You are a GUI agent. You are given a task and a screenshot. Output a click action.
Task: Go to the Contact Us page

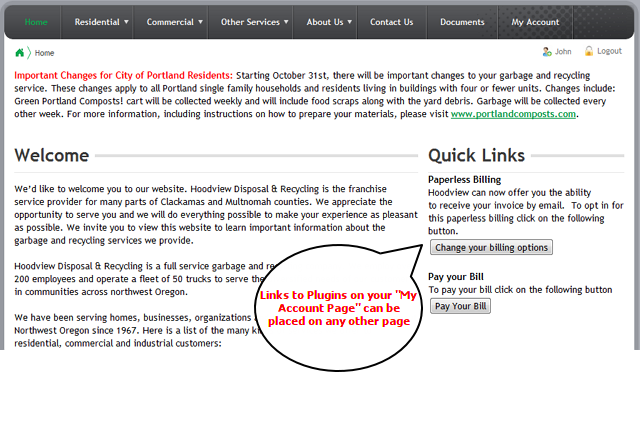point(391,22)
